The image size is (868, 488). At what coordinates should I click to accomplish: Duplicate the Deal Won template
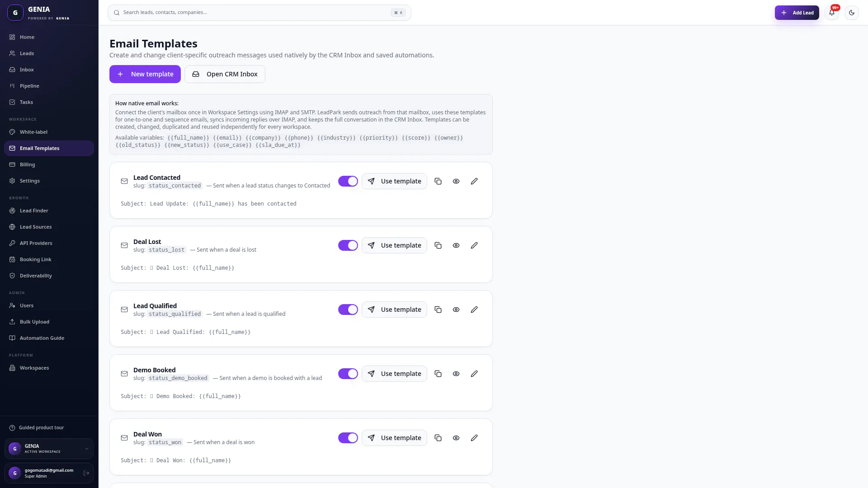438,438
